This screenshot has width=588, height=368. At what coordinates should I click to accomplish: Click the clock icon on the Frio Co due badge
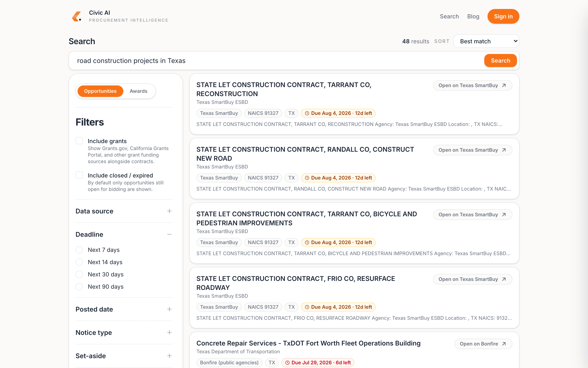pos(307,307)
